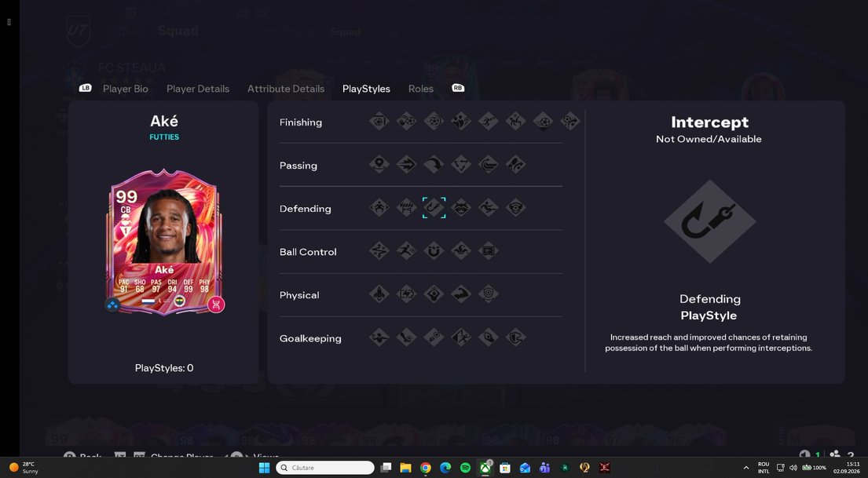Go to the Roles tab

(421, 89)
